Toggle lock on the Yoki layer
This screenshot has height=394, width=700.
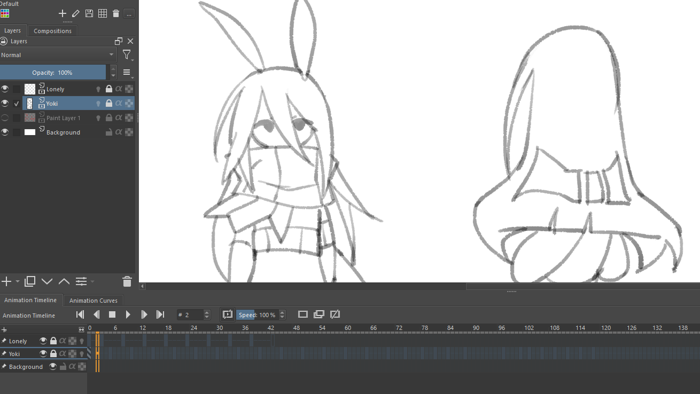(x=108, y=104)
